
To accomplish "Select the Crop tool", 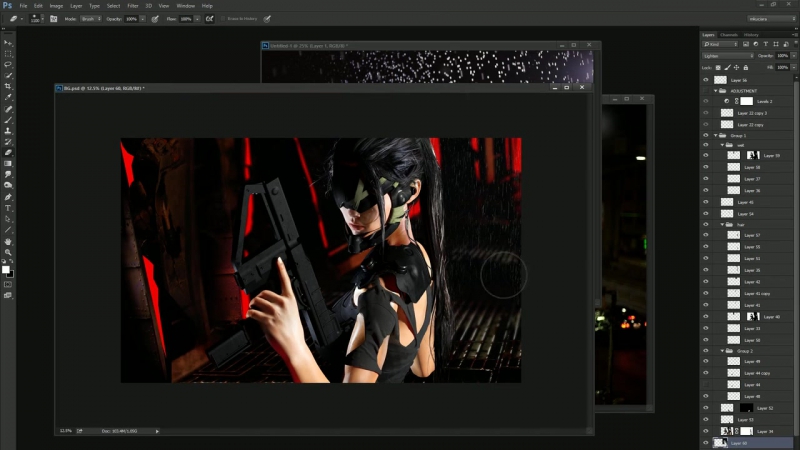I will coord(8,86).
